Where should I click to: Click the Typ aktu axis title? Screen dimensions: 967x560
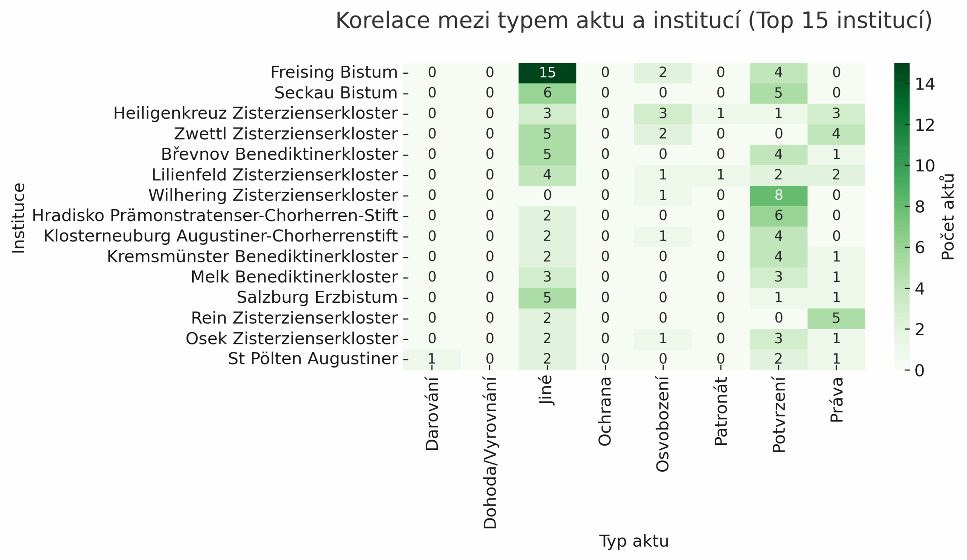point(634,541)
